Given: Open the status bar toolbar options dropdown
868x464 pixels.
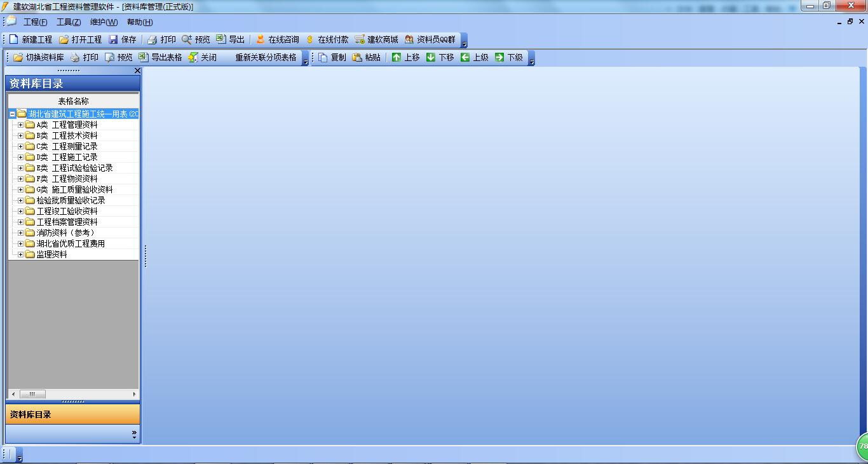Looking at the screenshot, I should pyautogui.click(x=20, y=455).
